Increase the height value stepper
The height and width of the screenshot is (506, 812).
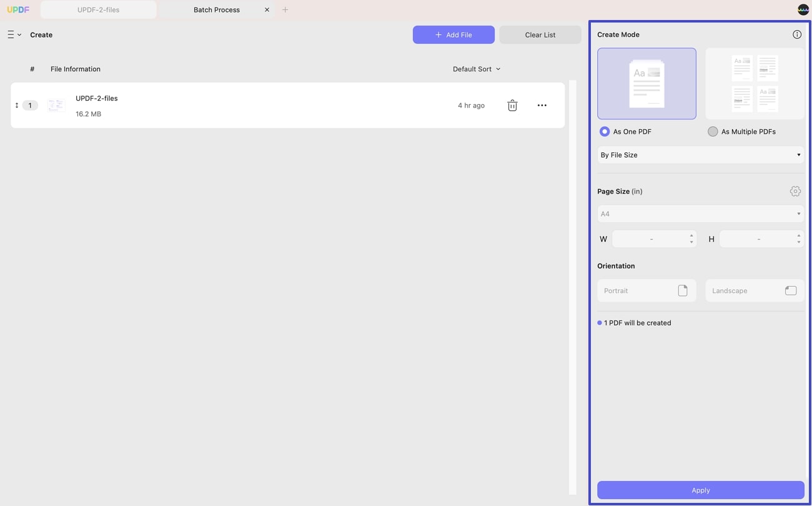[x=799, y=236]
